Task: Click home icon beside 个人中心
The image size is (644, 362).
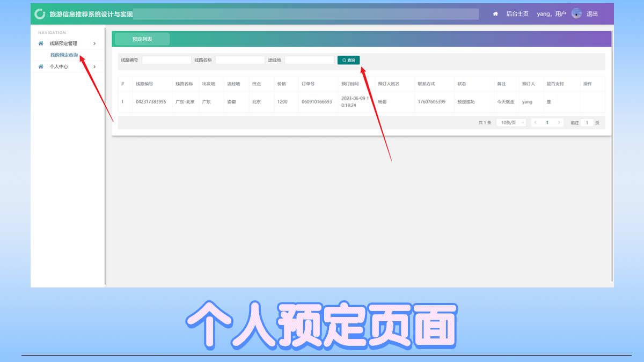Action: pyautogui.click(x=41, y=67)
